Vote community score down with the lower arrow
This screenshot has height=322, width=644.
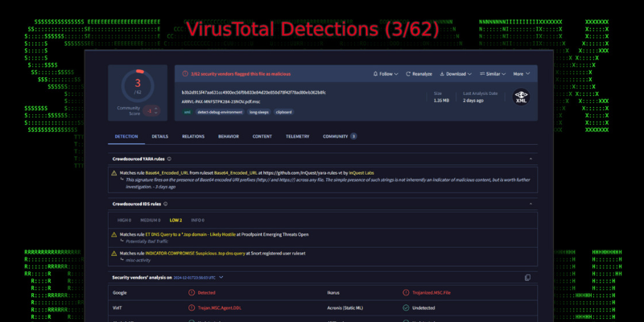pyautogui.click(x=156, y=114)
